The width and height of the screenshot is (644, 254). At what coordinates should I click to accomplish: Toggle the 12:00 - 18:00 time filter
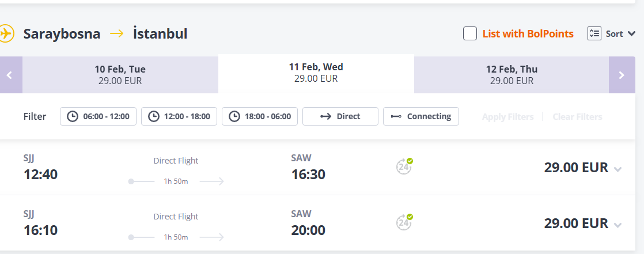click(x=179, y=116)
